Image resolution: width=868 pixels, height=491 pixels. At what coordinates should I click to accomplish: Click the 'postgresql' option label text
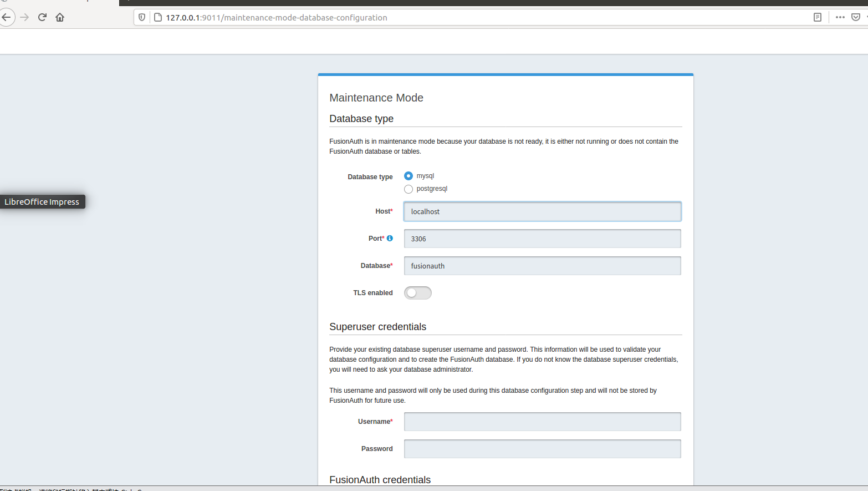[432, 189]
